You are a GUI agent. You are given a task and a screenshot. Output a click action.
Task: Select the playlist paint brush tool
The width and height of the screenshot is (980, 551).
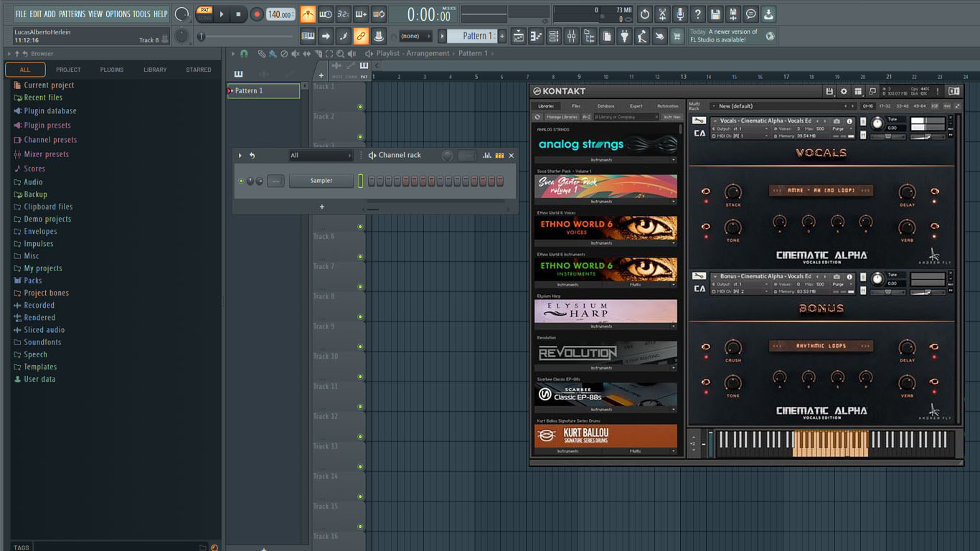coord(273,54)
